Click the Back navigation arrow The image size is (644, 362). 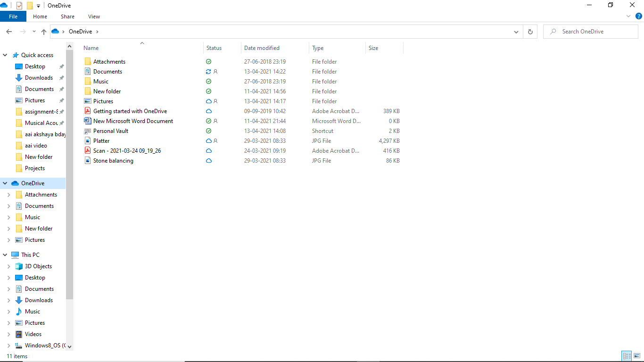[x=9, y=32]
